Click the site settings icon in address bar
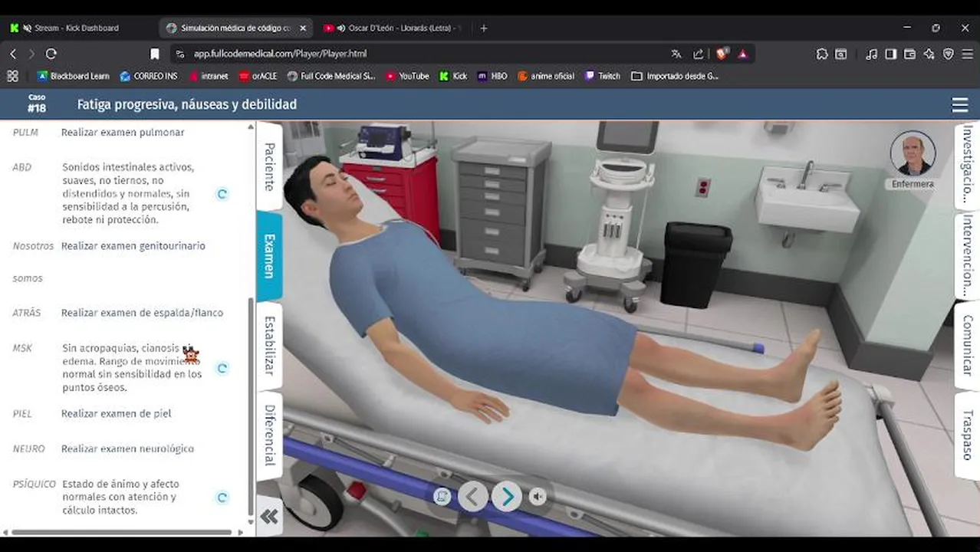 click(180, 54)
